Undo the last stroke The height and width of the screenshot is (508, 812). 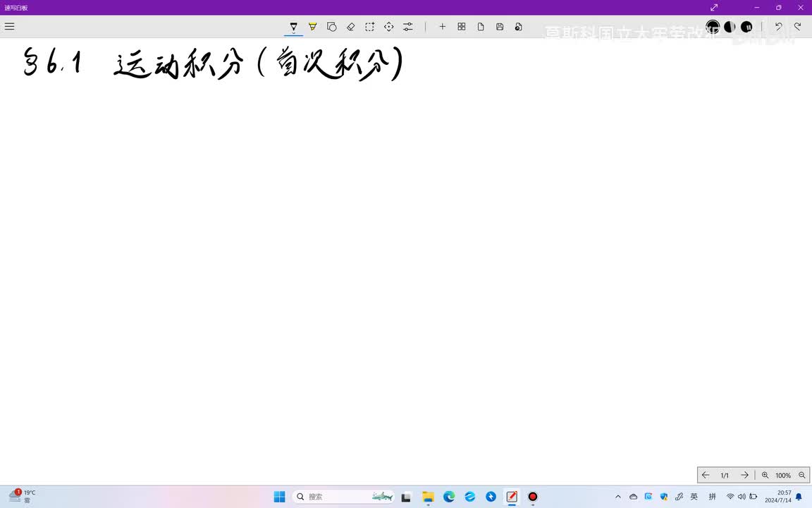(x=778, y=26)
